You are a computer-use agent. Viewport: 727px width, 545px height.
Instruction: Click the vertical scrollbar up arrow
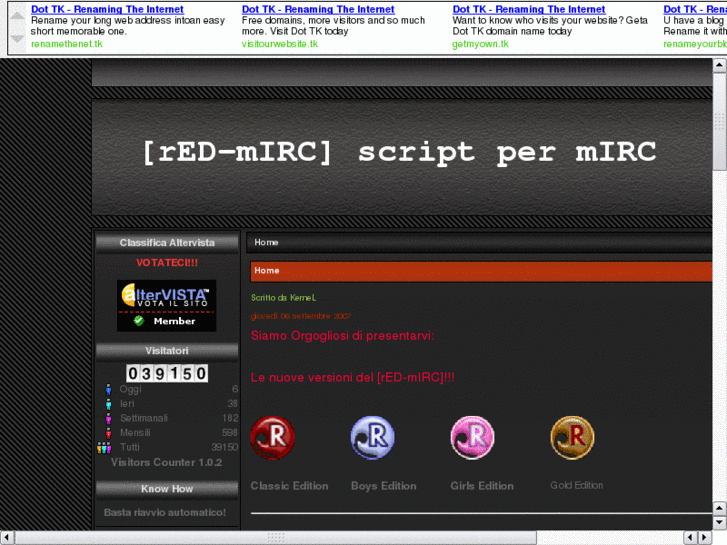coord(719,65)
